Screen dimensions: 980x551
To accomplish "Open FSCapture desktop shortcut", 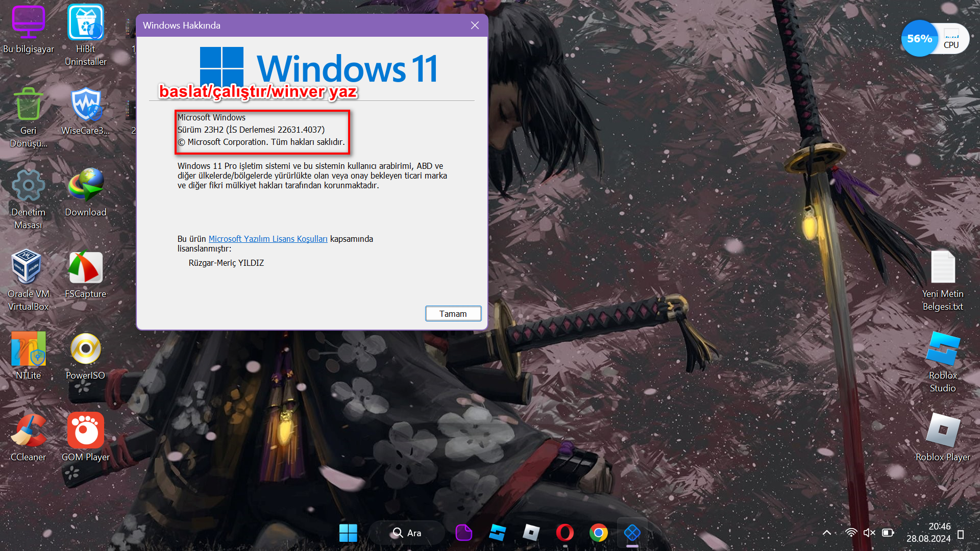I will [x=85, y=267].
